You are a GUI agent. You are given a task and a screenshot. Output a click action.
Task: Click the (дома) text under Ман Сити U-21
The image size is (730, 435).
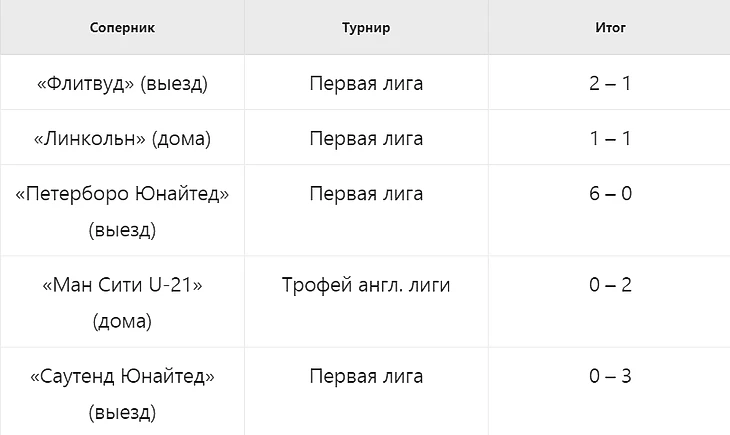tap(122, 321)
